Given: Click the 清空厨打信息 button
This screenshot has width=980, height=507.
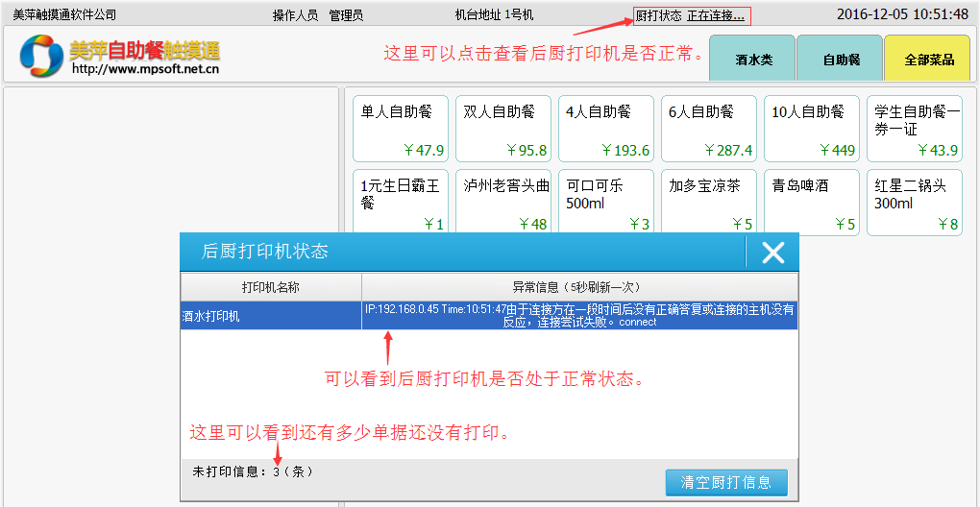Looking at the screenshot, I should [725, 482].
